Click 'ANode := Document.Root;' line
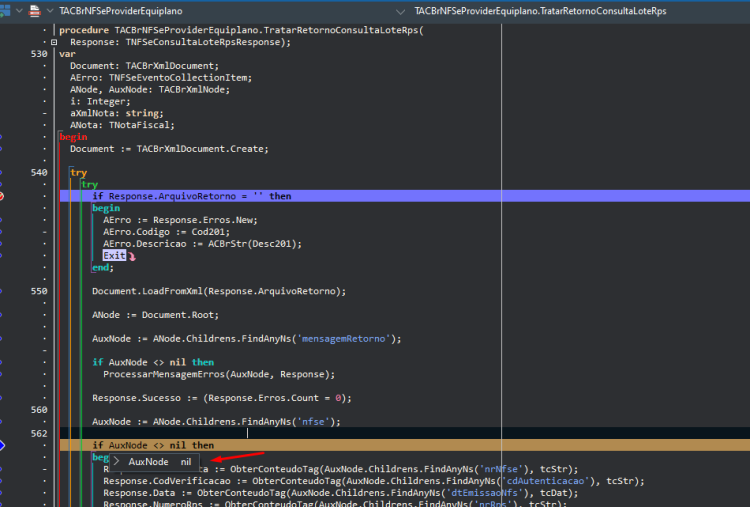The image size is (750, 507). 155,315
